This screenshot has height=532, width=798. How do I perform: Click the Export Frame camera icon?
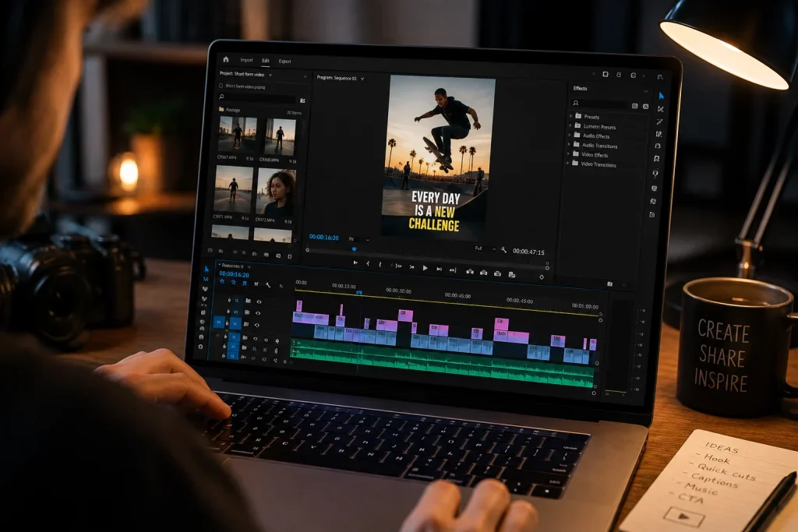pos(497,273)
